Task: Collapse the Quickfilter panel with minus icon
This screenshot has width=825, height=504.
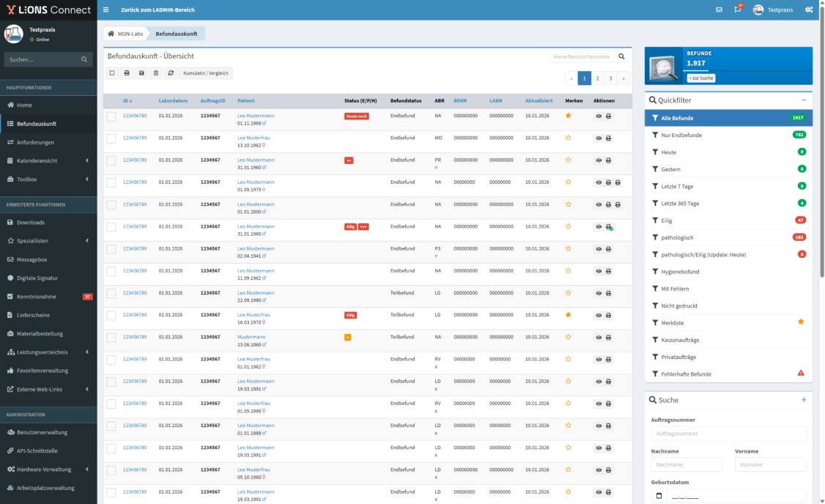Action: 804,100
